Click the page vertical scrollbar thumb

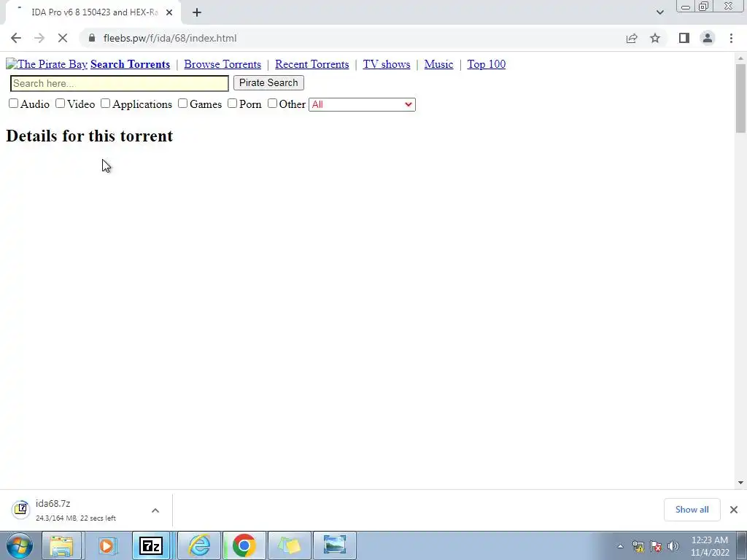point(740,98)
